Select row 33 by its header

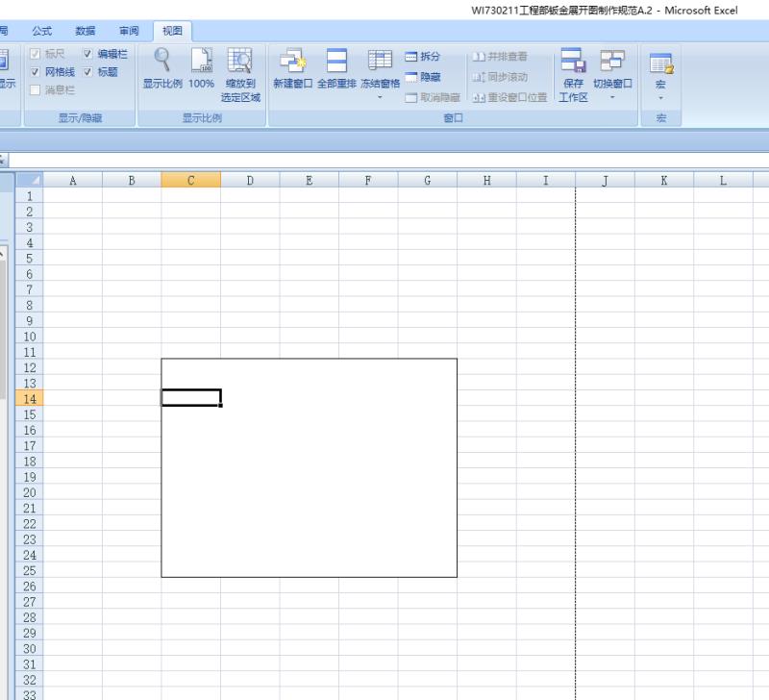pyautogui.click(x=30, y=694)
